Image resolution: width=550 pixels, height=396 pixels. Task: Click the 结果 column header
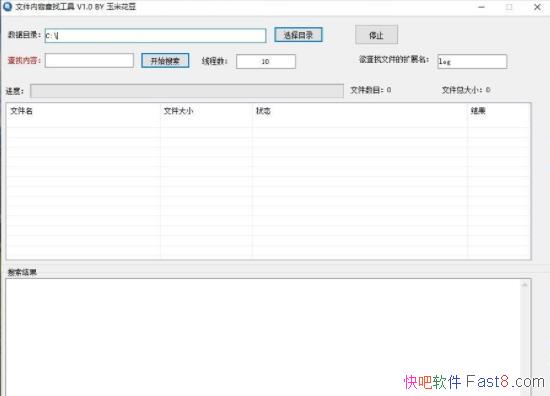(498, 111)
